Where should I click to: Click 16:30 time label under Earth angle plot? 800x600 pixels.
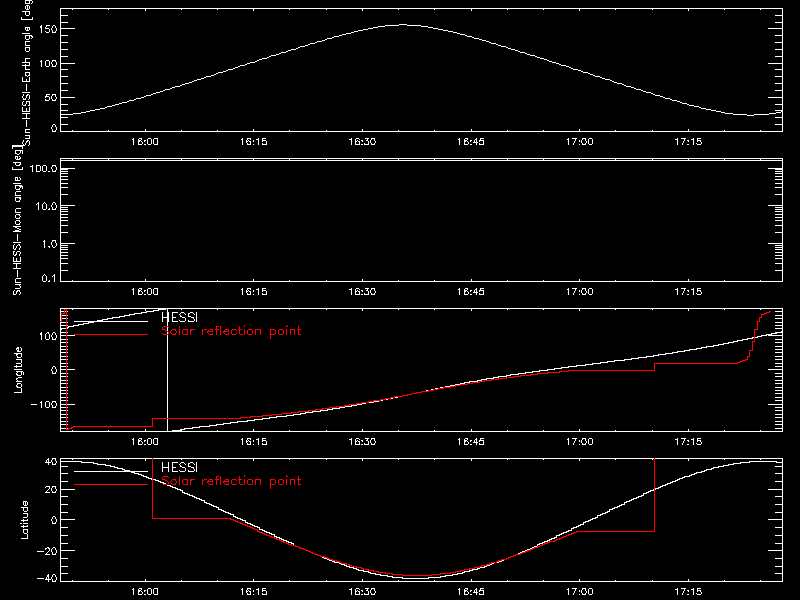coord(362,142)
